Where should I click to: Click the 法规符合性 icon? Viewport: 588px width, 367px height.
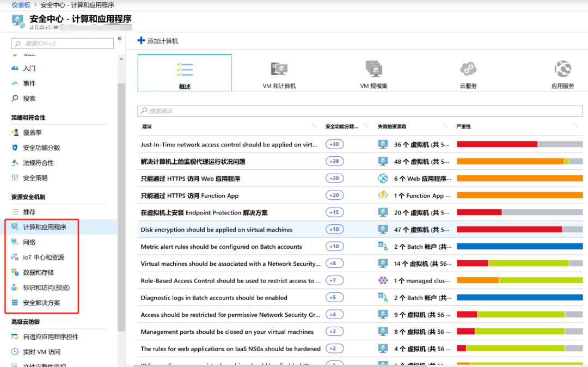15,162
